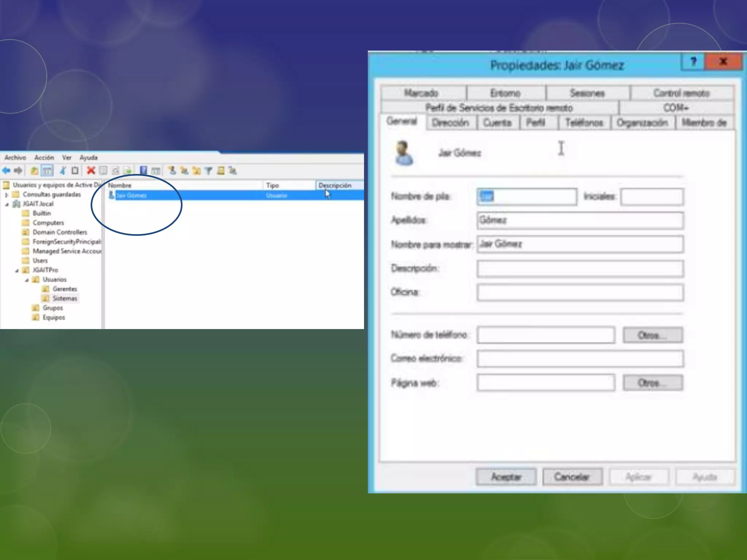The width and height of the screenshot is (747, 560).
Task: Click the Create new user icon
Action: tap(172, 171)
